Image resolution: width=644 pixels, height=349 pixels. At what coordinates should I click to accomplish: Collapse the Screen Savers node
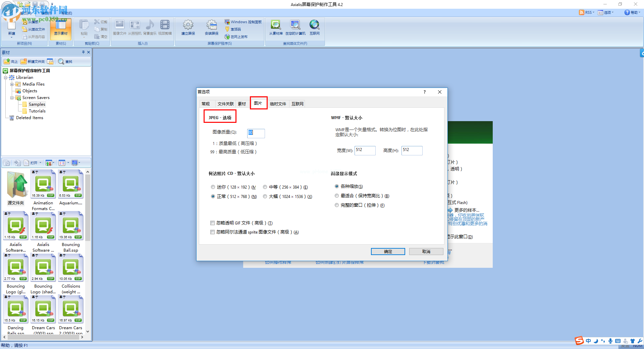pyautogui.click(x=12, y=98)
